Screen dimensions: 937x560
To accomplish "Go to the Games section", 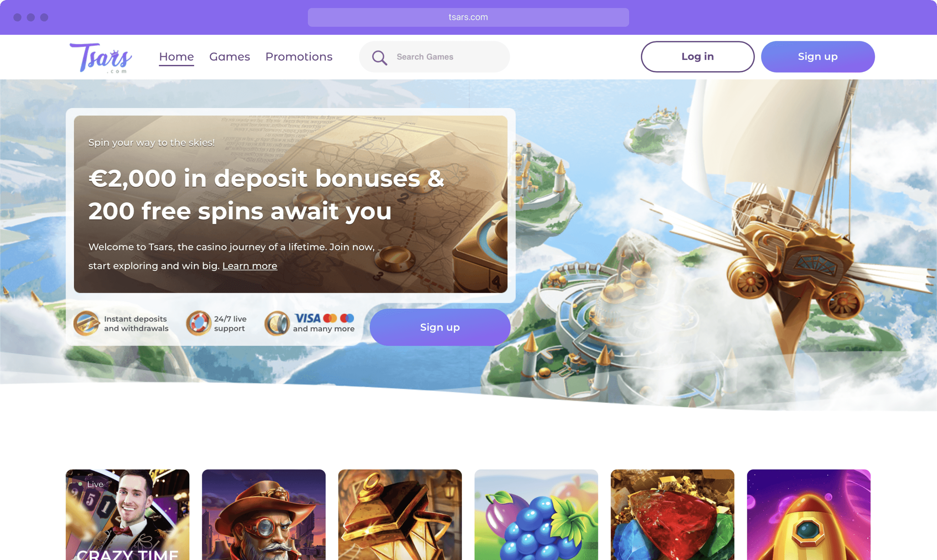I will [230, 57].
